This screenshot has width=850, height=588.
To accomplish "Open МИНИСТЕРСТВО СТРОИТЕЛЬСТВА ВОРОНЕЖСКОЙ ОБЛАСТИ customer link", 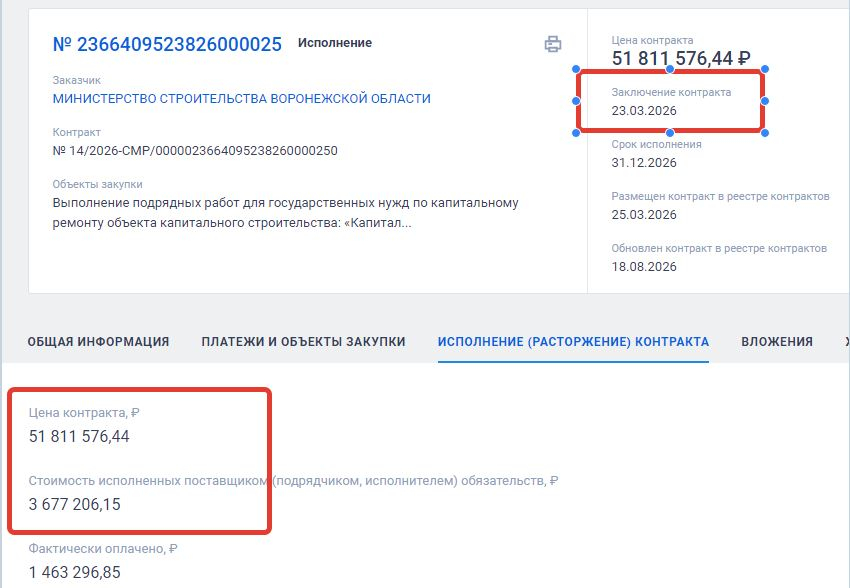I will 242,99.
